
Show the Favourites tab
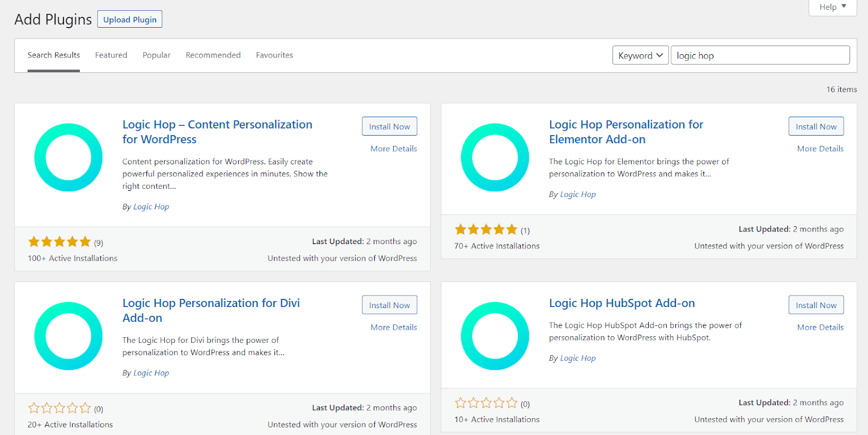tap(275, 55)
